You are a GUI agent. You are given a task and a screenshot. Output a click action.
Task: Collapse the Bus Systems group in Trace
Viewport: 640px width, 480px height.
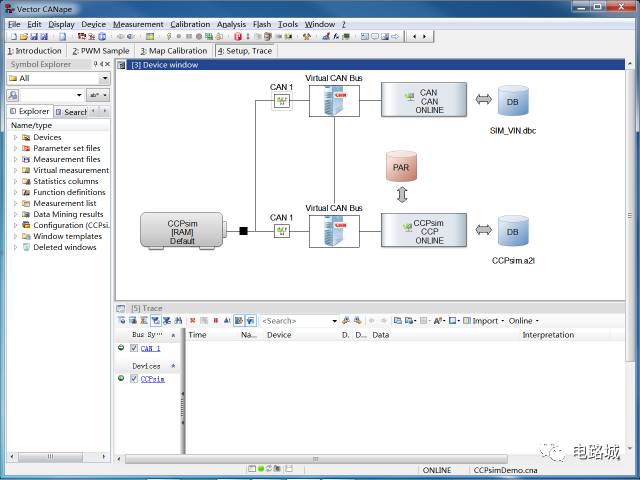click(173, 335)
